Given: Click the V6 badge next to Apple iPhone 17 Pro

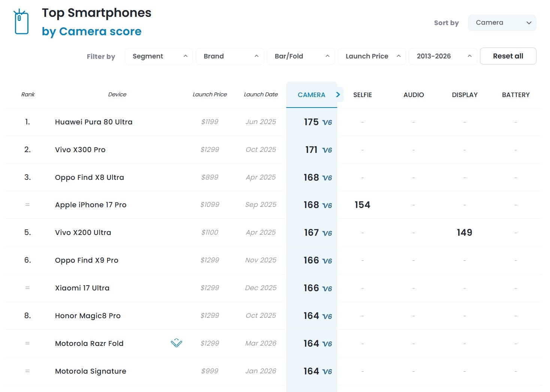Looking at the screenshot, I should pyautogui.click(x=327, y=205).
